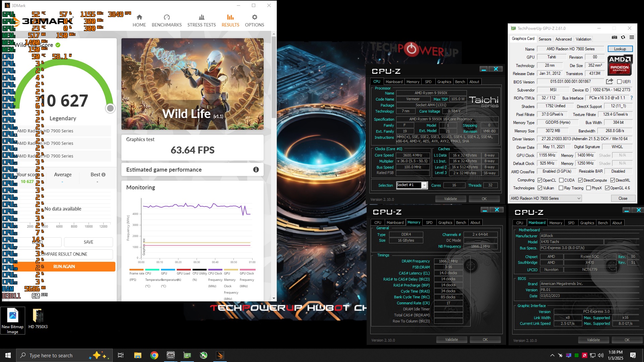
Task: Open the GPU selection dropdown in GPU-Z
Action: tap(545, 198)
